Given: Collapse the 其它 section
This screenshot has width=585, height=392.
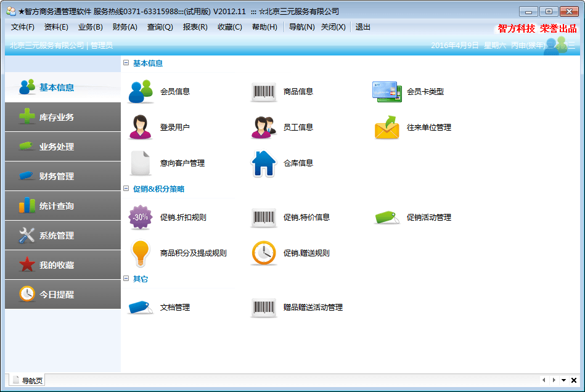Looking at the screenshot, I should click(x=126, y=279).
